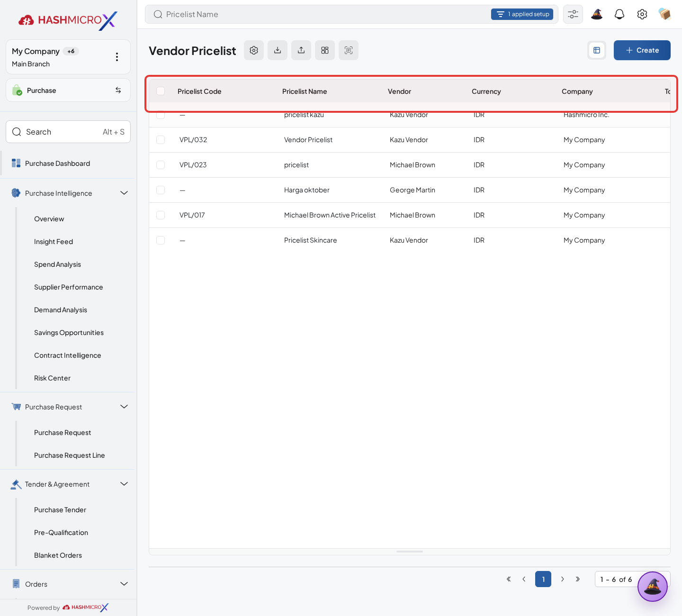Tick the checkbox for VPL/017 row
Viewport: 682px width, 616px height.
161,215
